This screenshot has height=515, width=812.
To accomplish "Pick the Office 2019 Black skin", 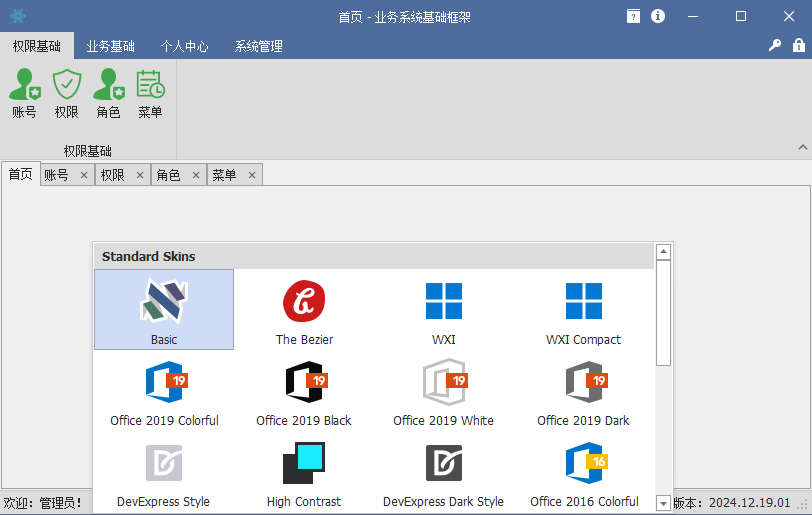I will (x=304, y=391).
